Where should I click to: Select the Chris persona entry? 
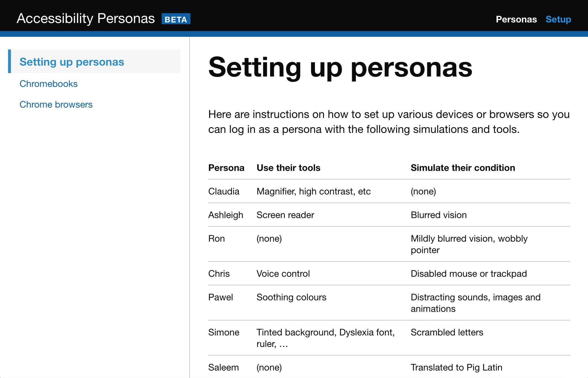click(219, 274)
